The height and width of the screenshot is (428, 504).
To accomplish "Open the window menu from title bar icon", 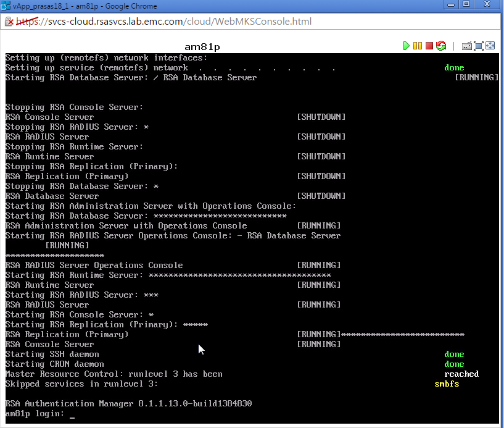I will point(6,6).
